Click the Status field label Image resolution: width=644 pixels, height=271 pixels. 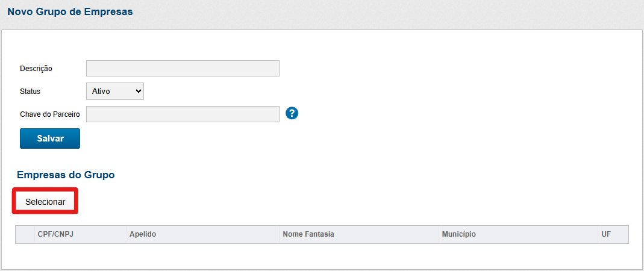(x=30, y=92)
